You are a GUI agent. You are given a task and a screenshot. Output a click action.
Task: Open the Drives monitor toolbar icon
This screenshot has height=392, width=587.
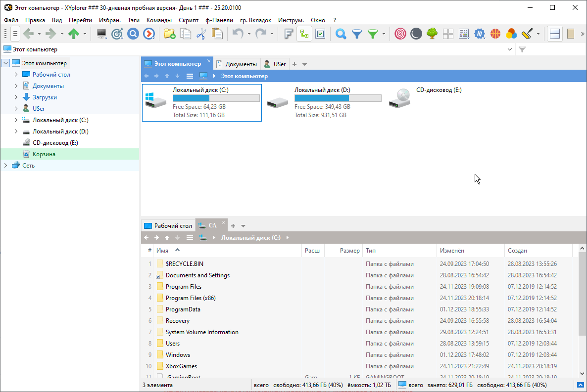pyautogui.click(x=101, y=34)
